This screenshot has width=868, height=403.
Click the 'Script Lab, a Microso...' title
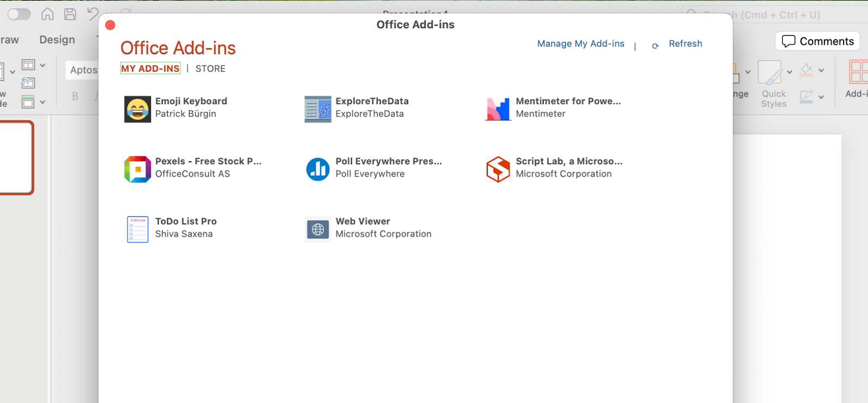point(569,161)
